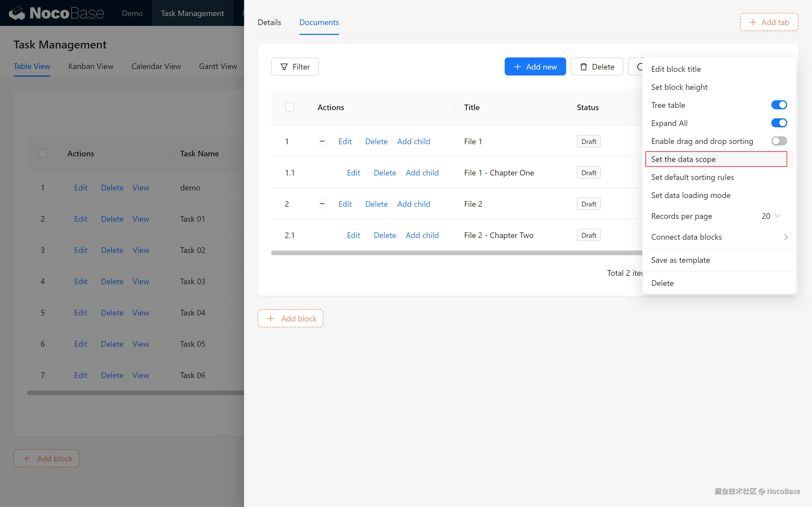Select Set the data scope menu item
Screen dimensions: 812x507
(683, 159)
